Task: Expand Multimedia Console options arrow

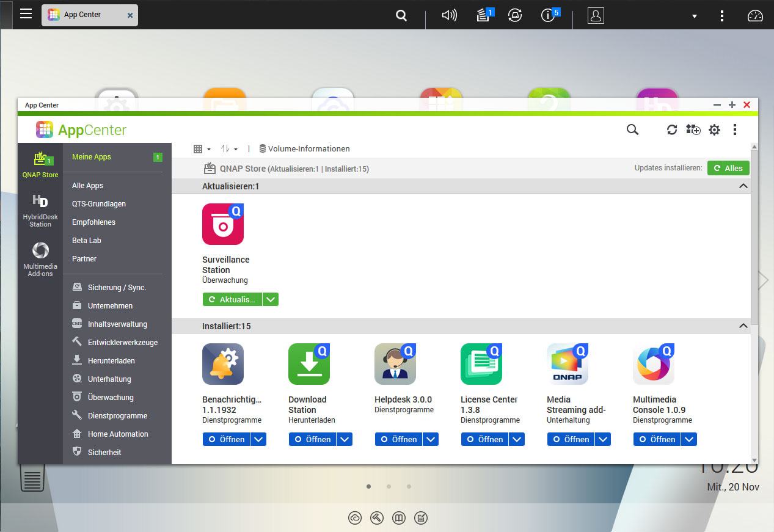Action: pyautogui.click(x=690, y=439)
